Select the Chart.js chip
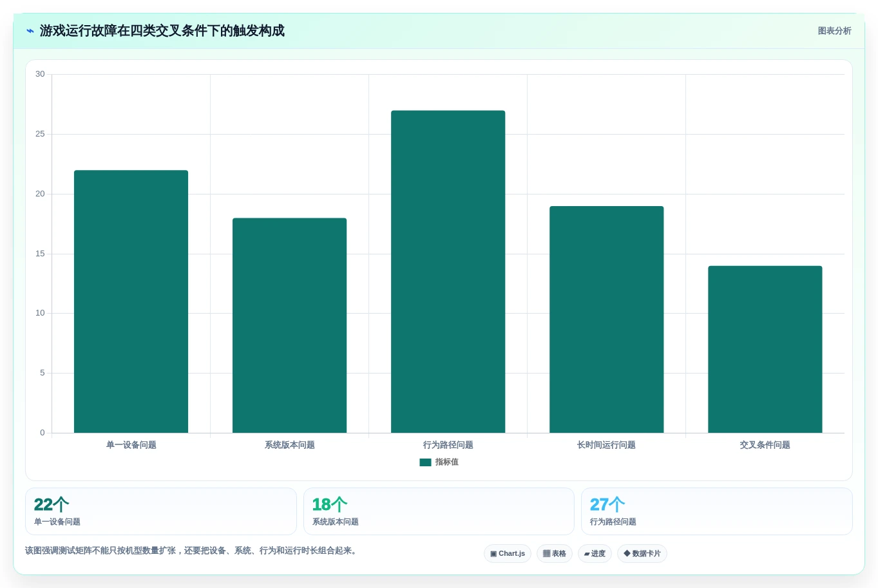 (x=508, y=554)
